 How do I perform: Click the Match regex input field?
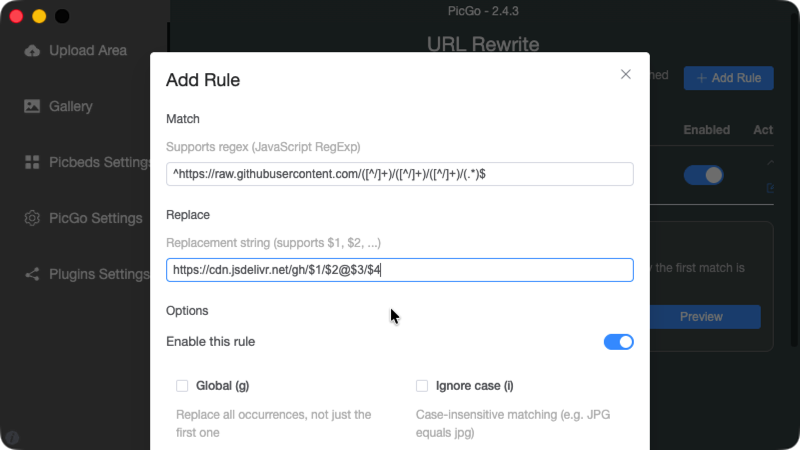(x=400, y=174)
